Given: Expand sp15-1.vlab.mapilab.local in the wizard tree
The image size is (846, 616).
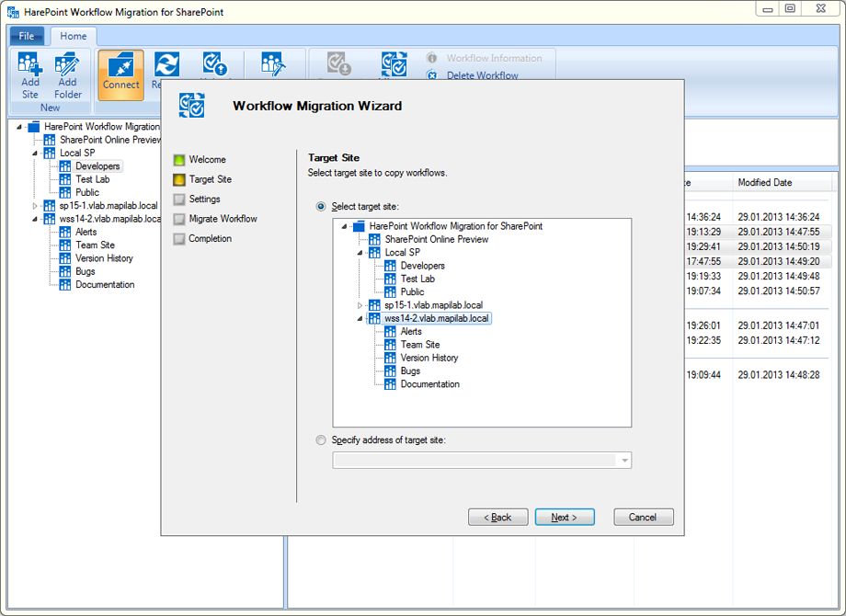Looking at the screenshot, I should point(360,305).
